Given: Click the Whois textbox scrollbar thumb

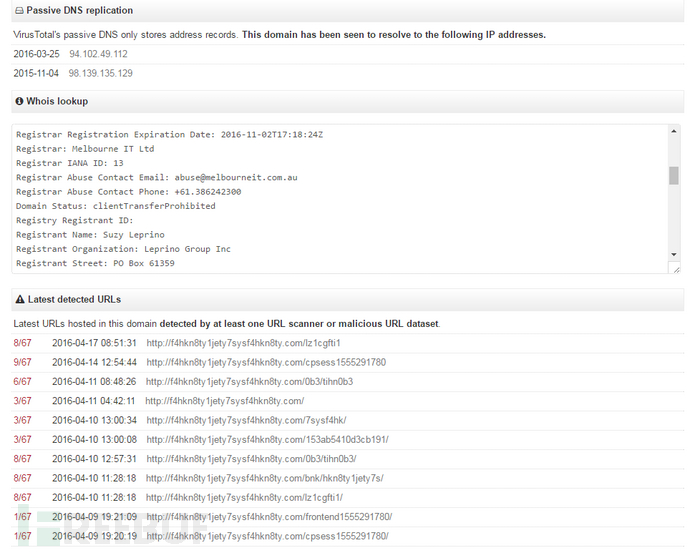Looking at the screenshot, I should click(x=674, y=176).
